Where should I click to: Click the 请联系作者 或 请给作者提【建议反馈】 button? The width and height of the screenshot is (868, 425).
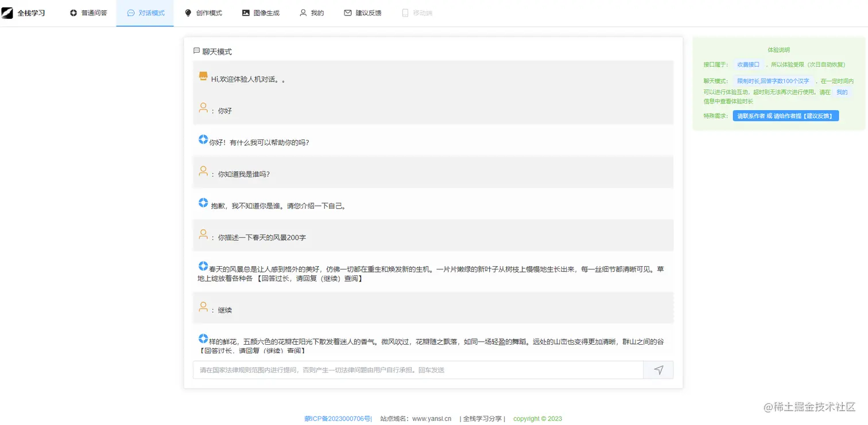pyautogui.click(x=786, y=116)
